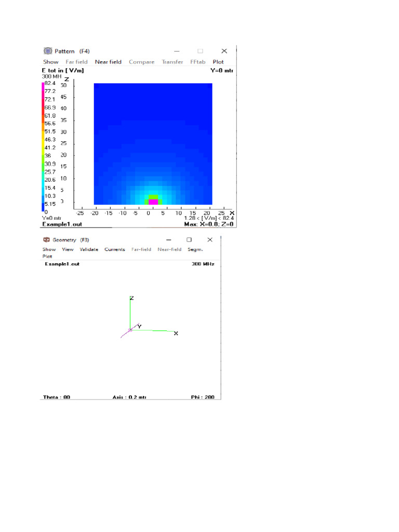Open Show menu in Pattern window
Screen dimensions: 399x532
[50, 62]
